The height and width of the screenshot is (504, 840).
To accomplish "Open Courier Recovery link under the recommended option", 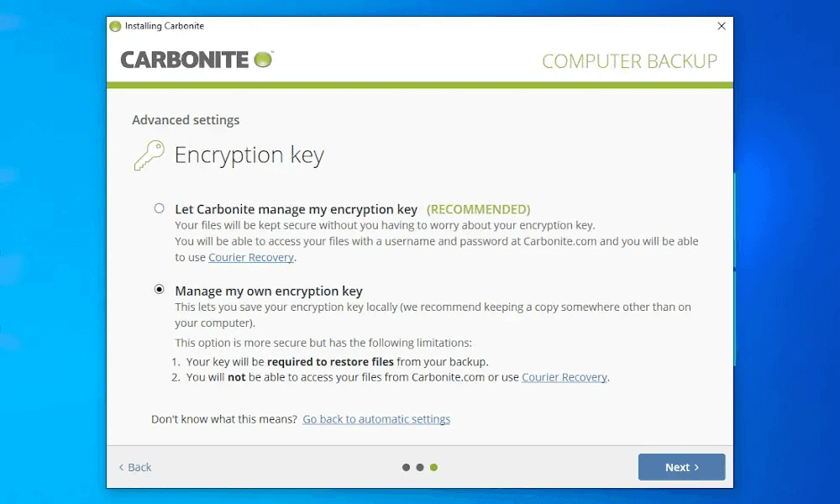I will (x=251, y=258).
